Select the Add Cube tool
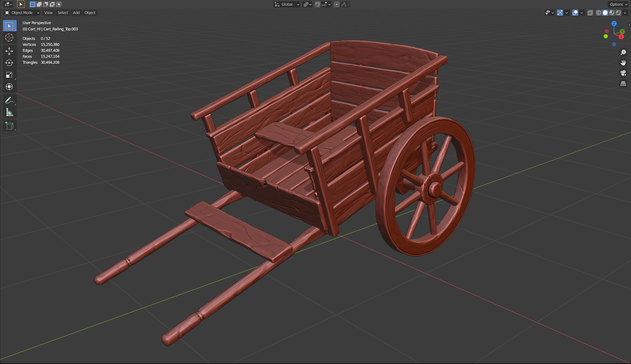The height and width of the screenshot is (364, 631). [9, 126]
